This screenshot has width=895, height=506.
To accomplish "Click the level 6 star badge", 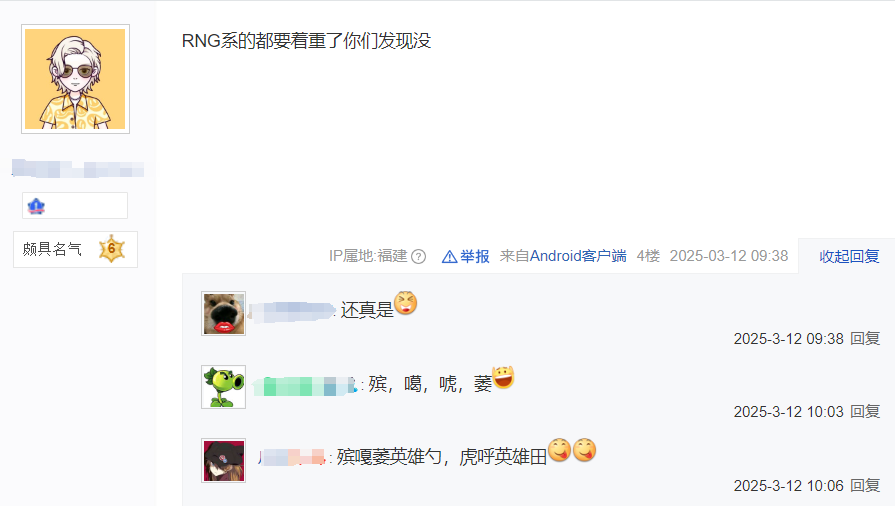I will pos(111,249).
